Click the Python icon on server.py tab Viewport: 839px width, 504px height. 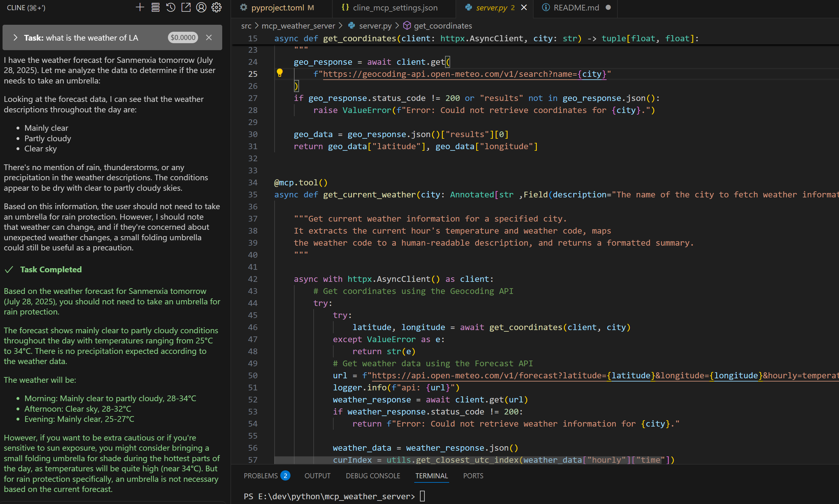(x=469, y=7)
